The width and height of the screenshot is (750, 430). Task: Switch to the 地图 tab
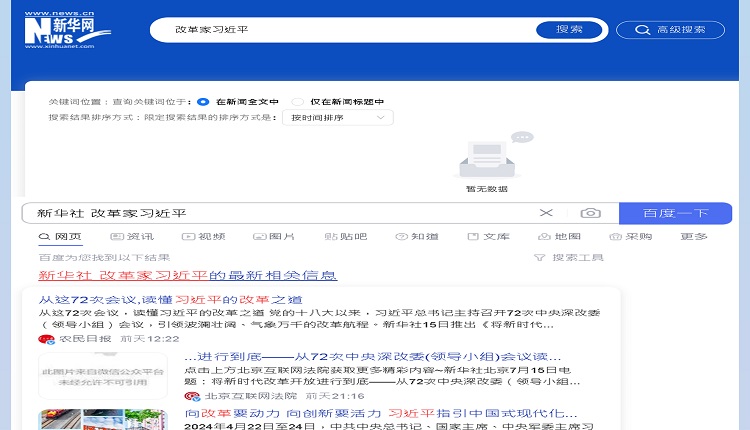(x=559, y=236)
